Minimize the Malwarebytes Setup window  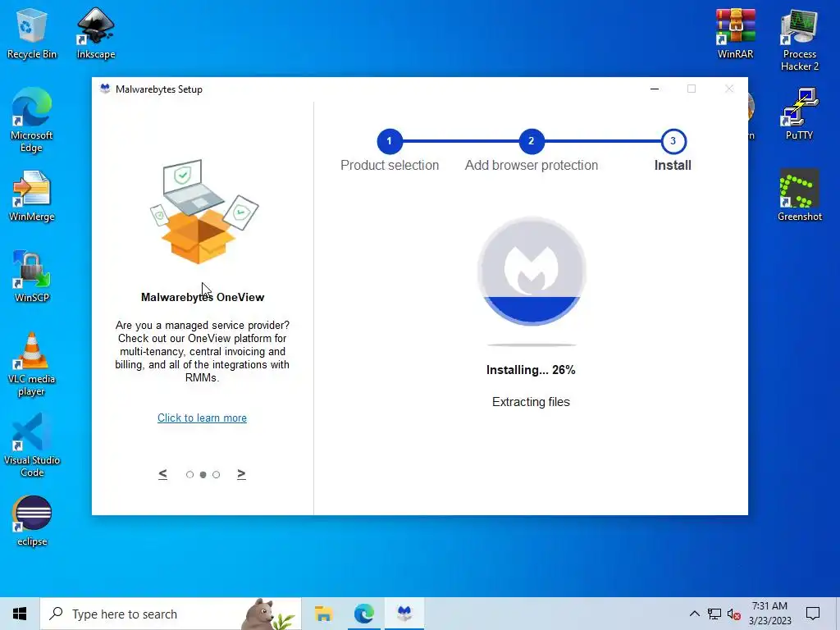click(x=654, y=89)
